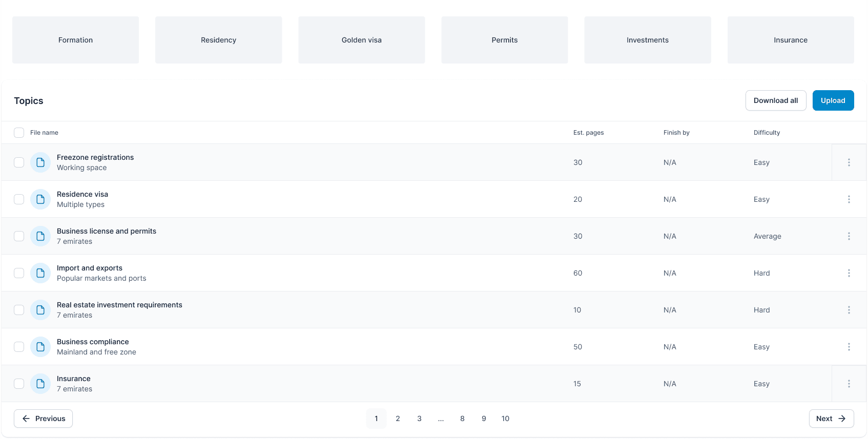Show kebab menu for Real estate investment requirements
This screenshot has width=868, height=439.
(x=849, y=310)
